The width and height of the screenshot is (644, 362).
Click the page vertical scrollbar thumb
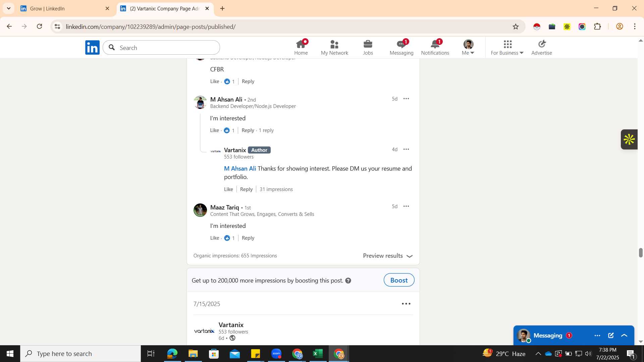pyautogui.click(x=641, y=253)
